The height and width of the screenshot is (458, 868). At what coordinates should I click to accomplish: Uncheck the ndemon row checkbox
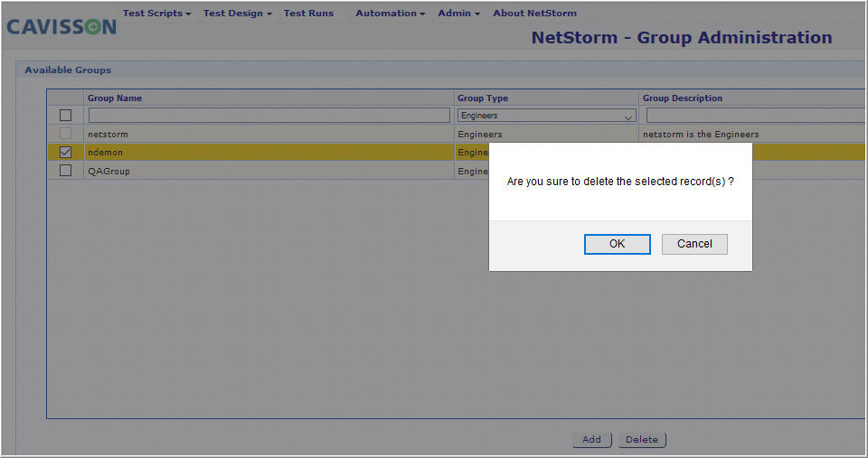(x=65, y=152)
